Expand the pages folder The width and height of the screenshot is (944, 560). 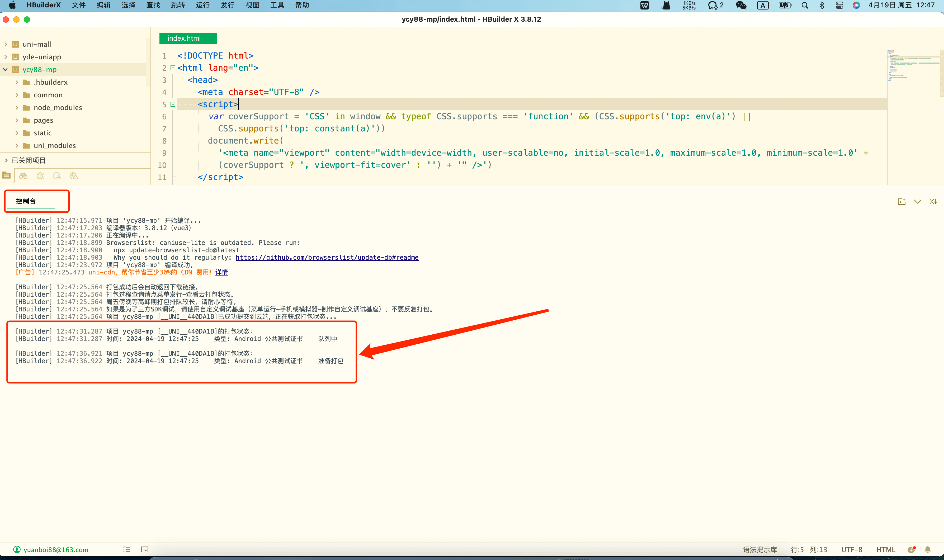pos(17,120)
